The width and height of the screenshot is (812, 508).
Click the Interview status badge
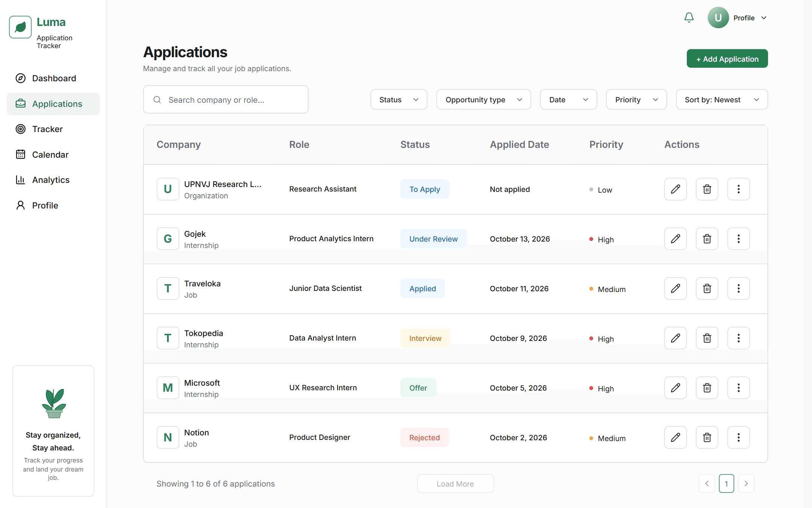tap(425, 338)
